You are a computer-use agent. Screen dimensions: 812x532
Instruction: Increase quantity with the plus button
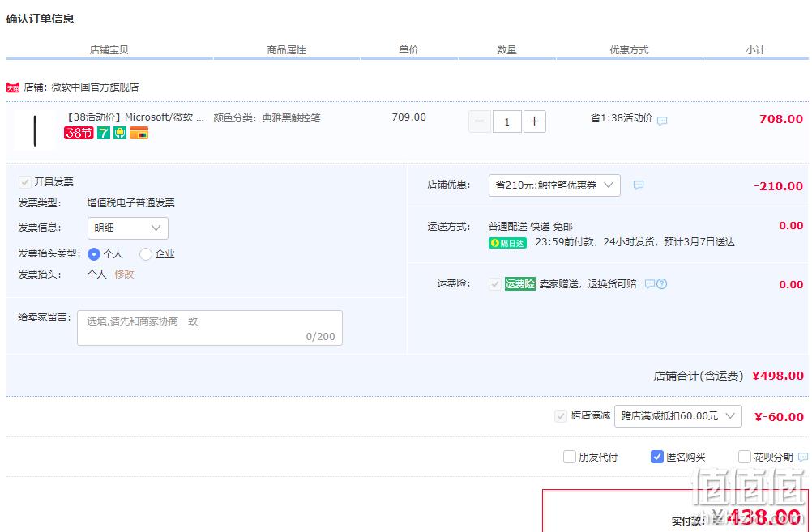point(534,121)
